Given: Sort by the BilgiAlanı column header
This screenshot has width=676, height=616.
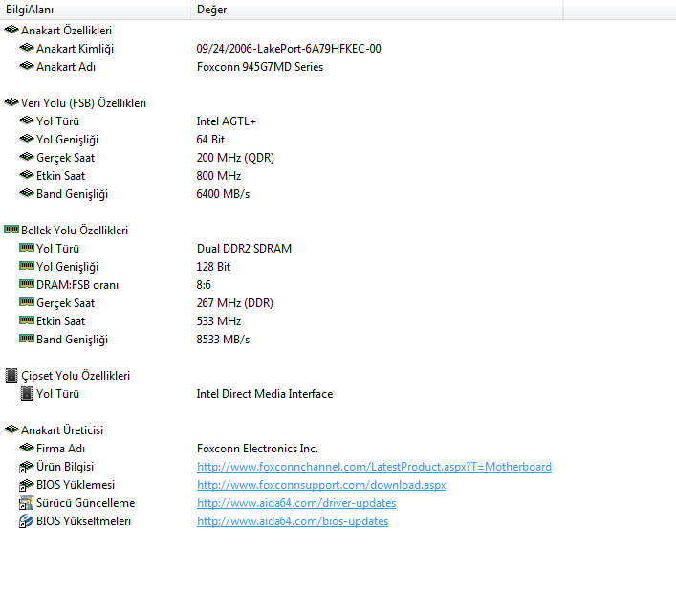Looking at the screenshot, I should point(96,10).
